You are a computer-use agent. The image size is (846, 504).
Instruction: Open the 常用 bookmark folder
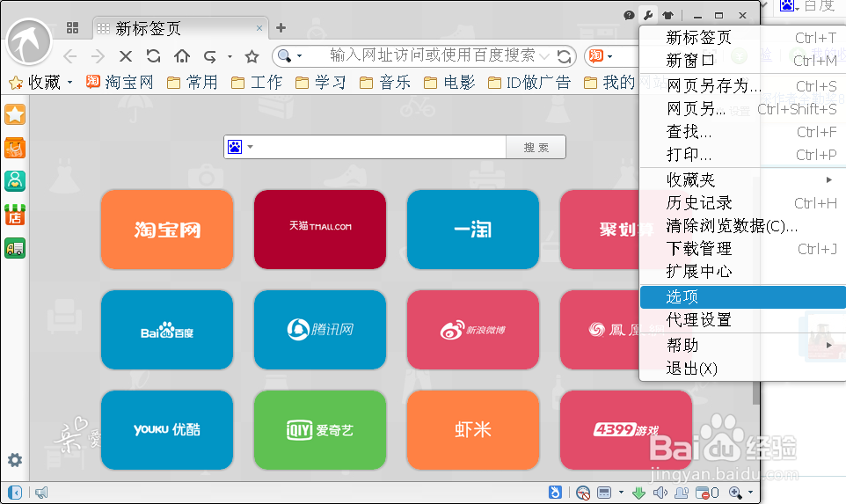(x=192, y=82)
